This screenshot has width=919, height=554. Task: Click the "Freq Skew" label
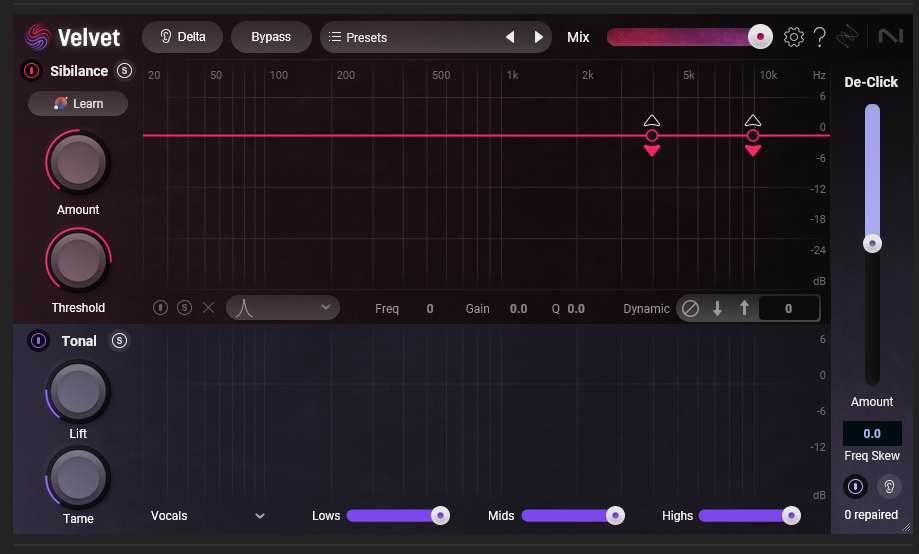pyautogui.click(x=872, y=456)
